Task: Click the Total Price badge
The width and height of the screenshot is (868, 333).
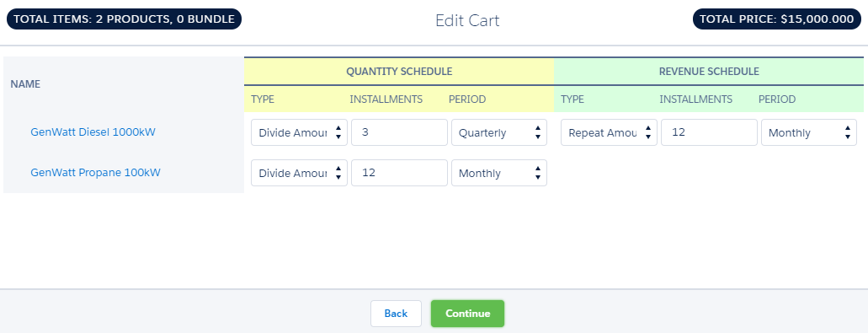Action: tap(777, 19)
